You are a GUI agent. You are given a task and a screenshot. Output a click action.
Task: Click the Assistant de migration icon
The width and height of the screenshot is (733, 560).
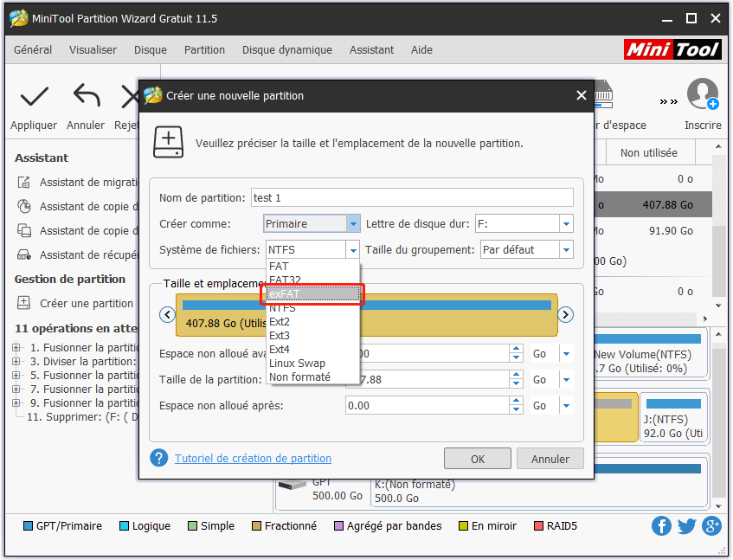(24, 183)
